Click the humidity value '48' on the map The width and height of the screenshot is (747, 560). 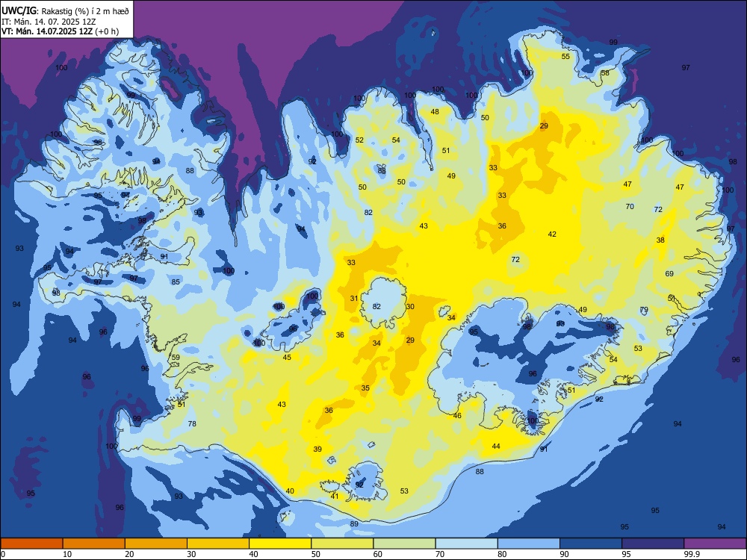(435, 111)
